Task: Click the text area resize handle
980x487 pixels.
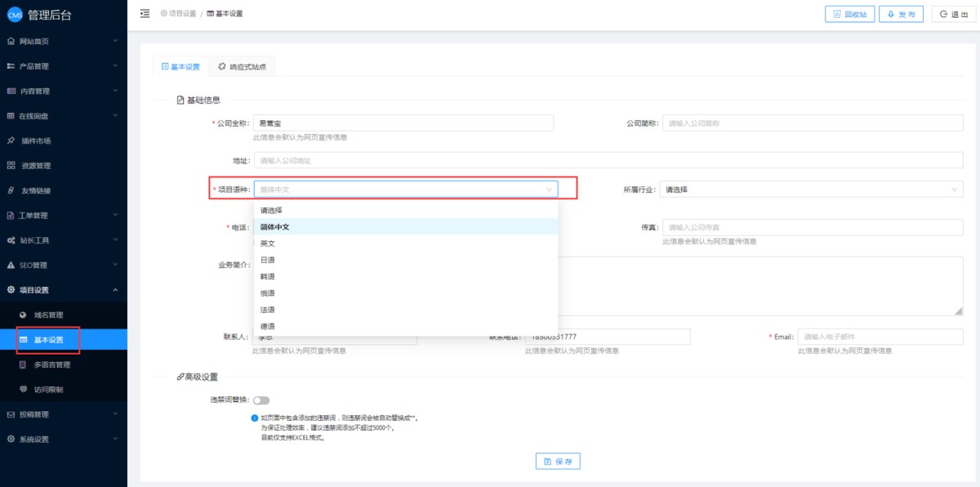Action: pos(959,311)
